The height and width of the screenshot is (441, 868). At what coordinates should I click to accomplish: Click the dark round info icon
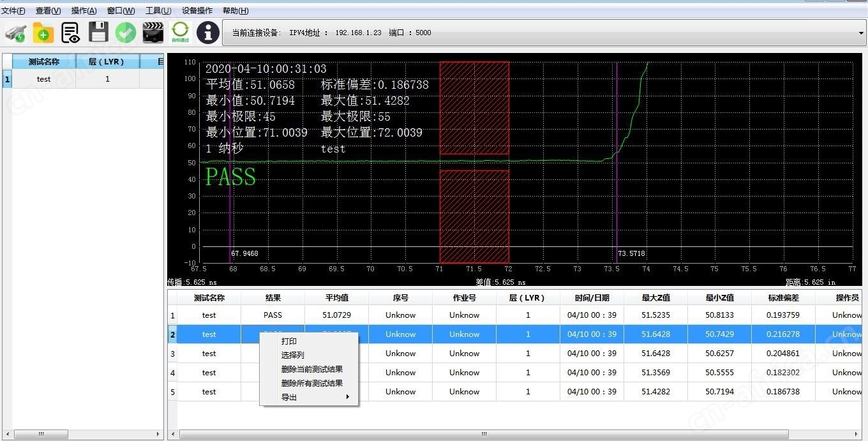point(208,32)
